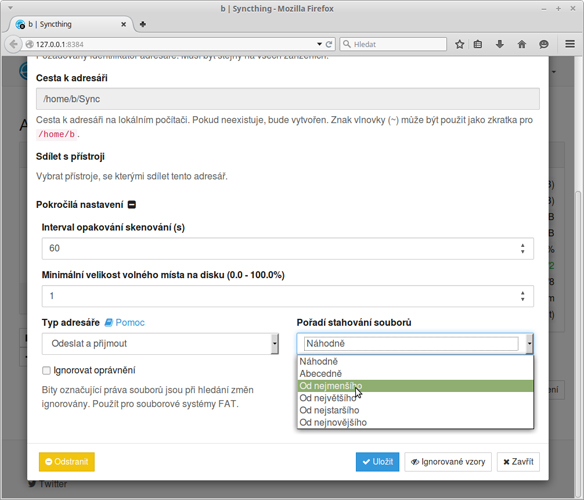Click the Ignorované vzory button
Viewport: 584px width, 500px height.
tap(448, 462)
